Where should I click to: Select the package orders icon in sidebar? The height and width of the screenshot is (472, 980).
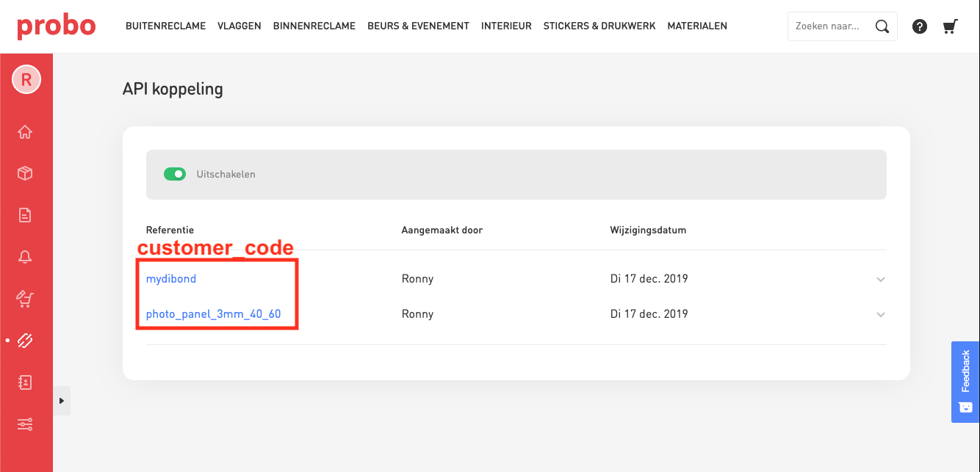25,173
